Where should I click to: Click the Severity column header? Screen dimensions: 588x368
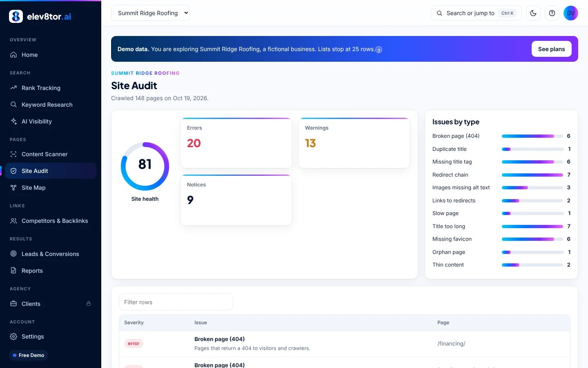134,323
